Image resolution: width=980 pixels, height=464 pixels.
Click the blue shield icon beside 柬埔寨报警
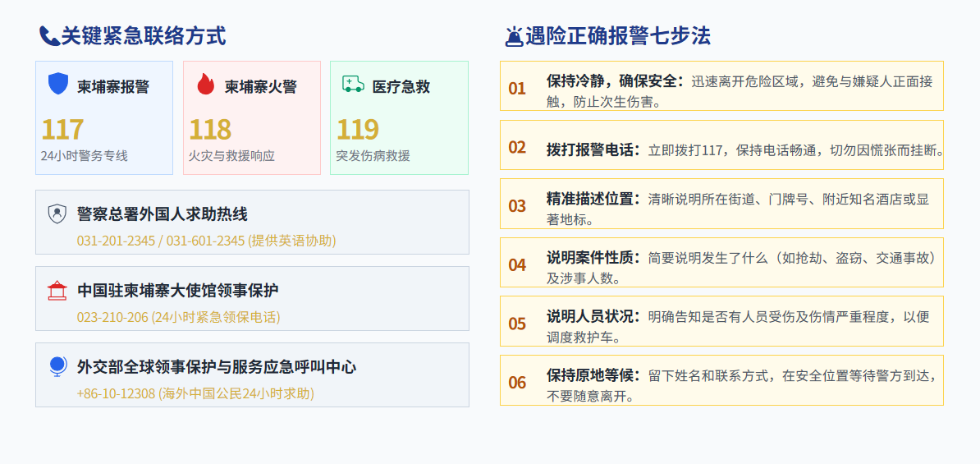(x=58, y=84)
